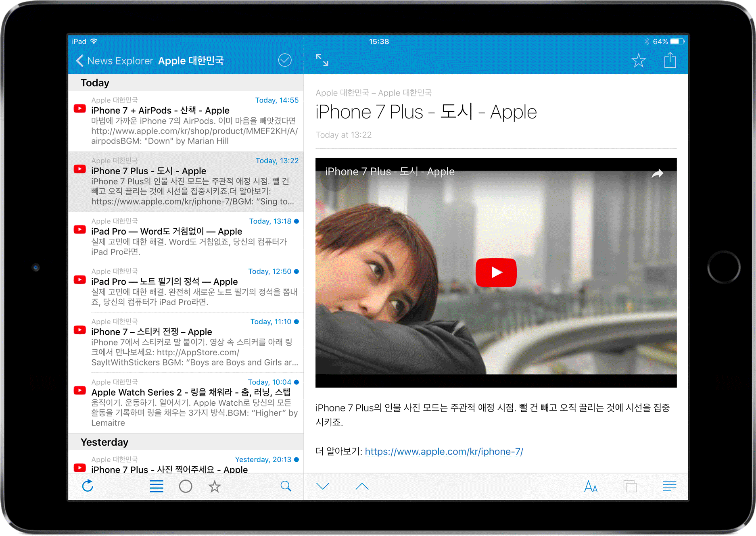The height and width of the screenshot is (536, 756).
Task: Open iPad Pro — 노트 필기의 정석 article
Action: 186,287
